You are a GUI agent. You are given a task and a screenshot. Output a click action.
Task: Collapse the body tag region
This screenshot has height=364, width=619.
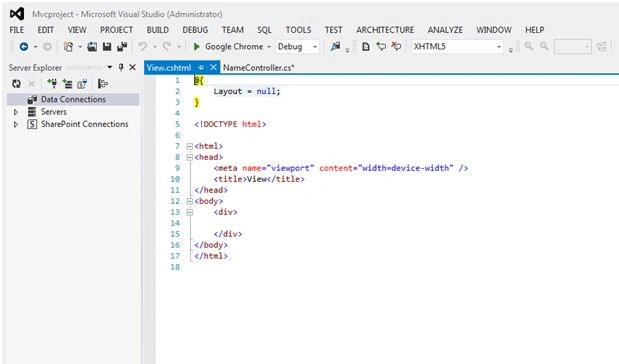click(x=189, y=201)
